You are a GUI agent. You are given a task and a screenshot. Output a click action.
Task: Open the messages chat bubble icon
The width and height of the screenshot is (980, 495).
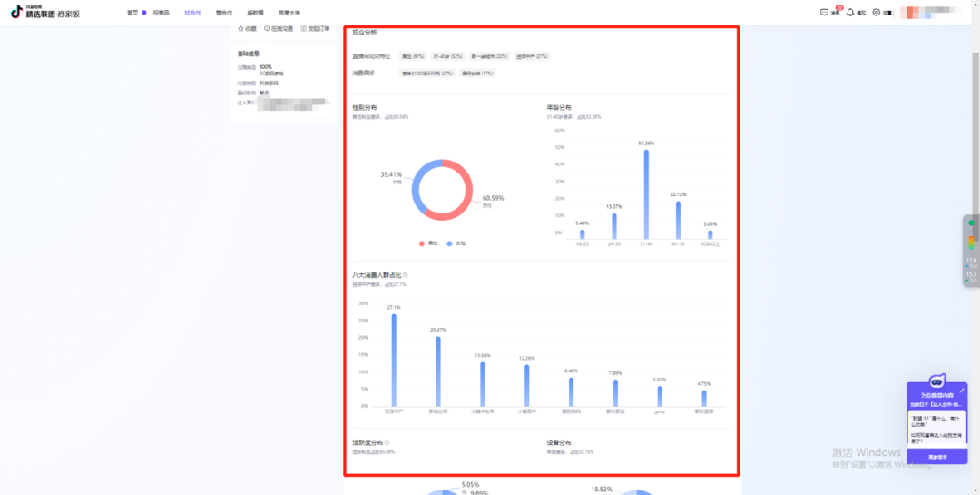click(824, 12)
